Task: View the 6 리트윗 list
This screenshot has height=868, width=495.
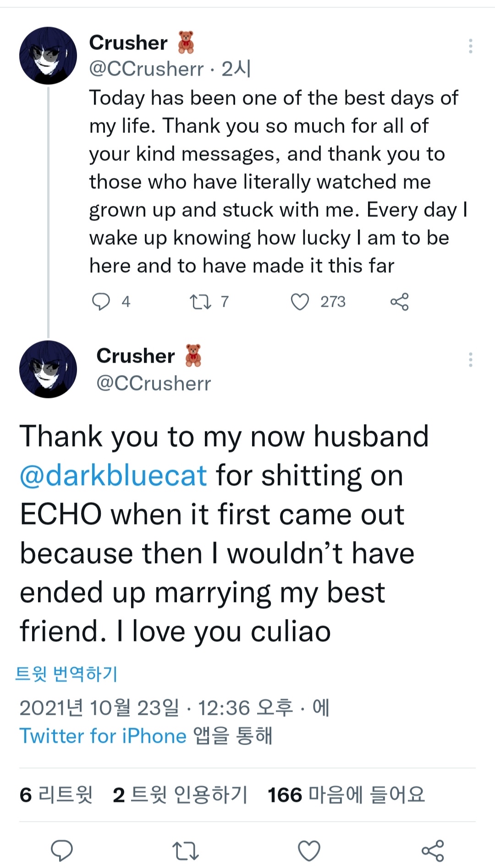Action: pyautogui.click(x=56, y=795)
